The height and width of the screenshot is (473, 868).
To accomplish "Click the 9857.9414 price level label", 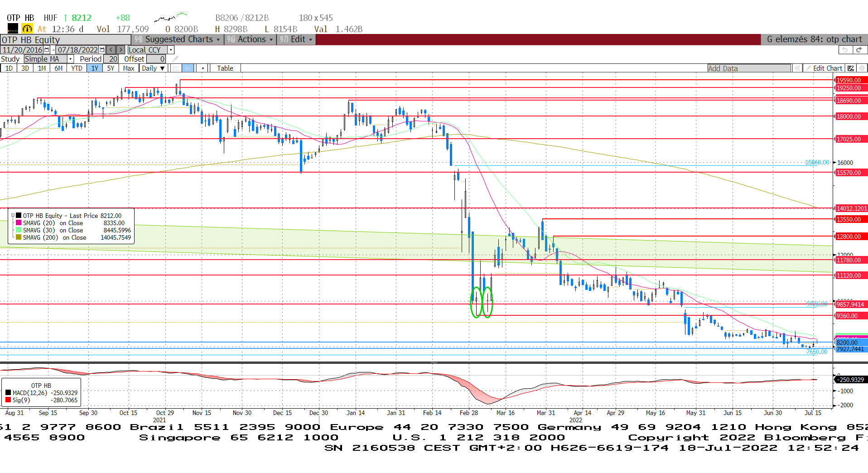I will click(x=851, y=304).
